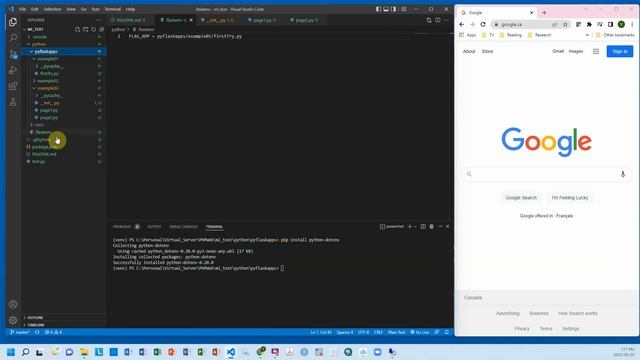Click the Google search input box

click(x=547, y=174)
